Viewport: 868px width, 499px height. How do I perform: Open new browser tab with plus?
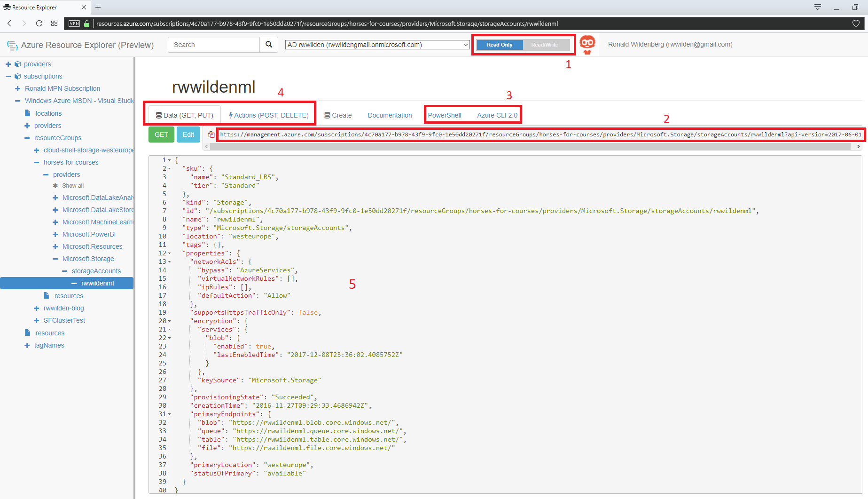coord(98,7)
